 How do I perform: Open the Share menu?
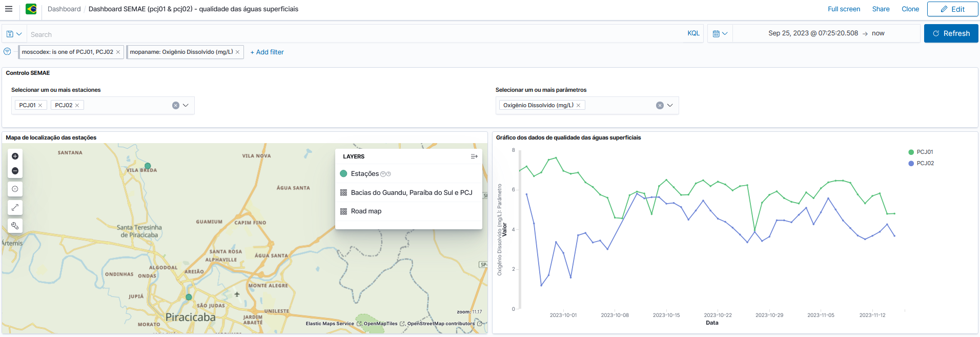pos(881,9)
